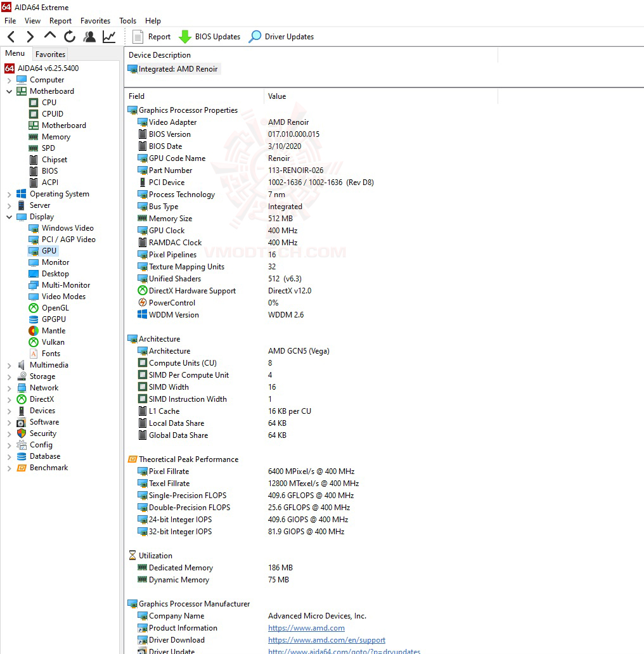Collapse the Motherboard tree node
This screenshot has height=654, width=644.
(x=9, y=91)
